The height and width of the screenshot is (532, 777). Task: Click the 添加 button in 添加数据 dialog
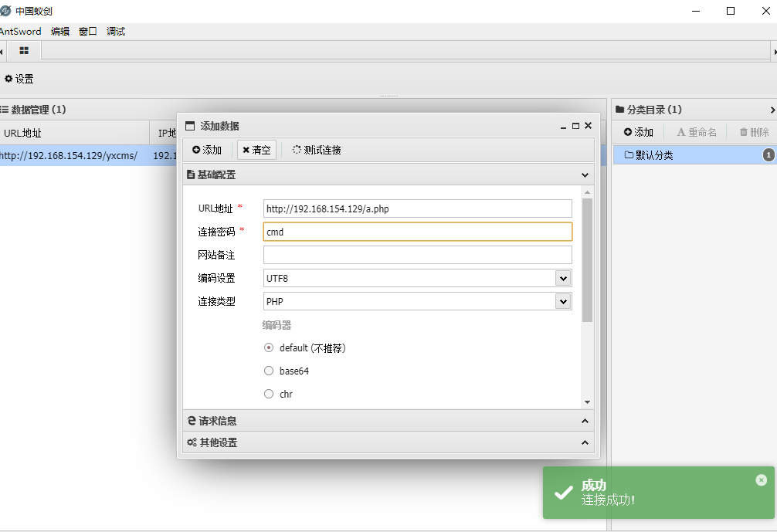(x=207, y=150)
